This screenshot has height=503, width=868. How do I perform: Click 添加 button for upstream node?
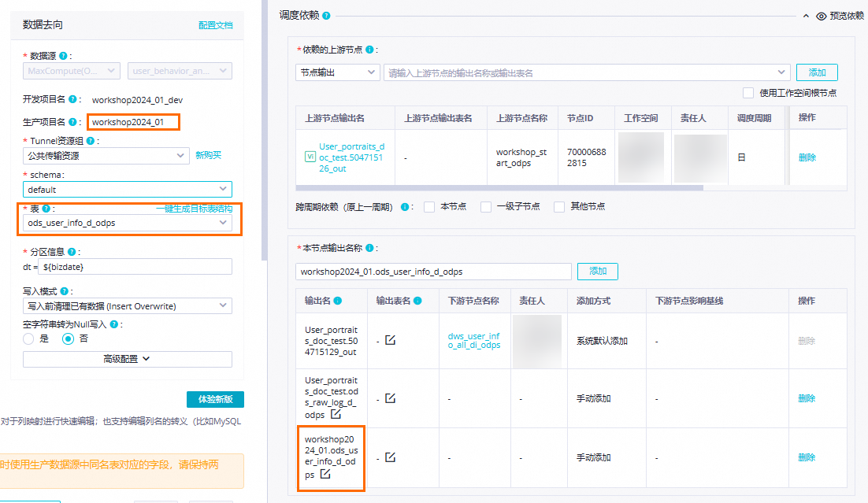coord(817,72)
